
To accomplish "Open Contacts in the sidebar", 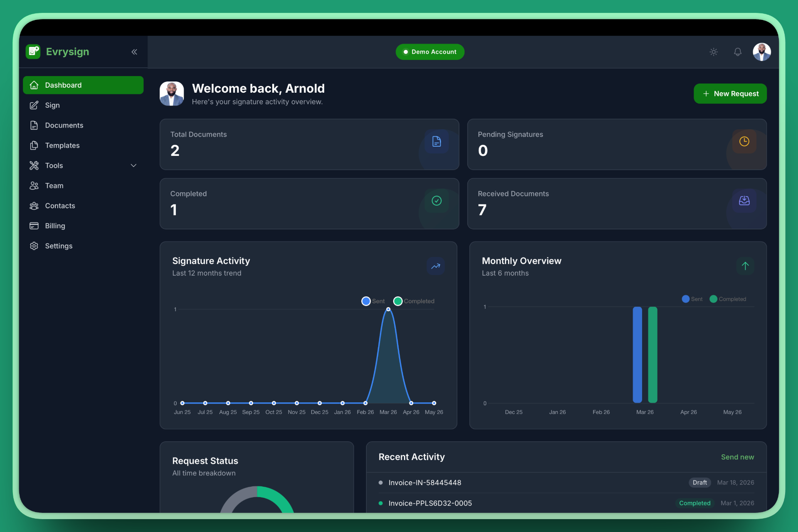I will tap(83, 206).
